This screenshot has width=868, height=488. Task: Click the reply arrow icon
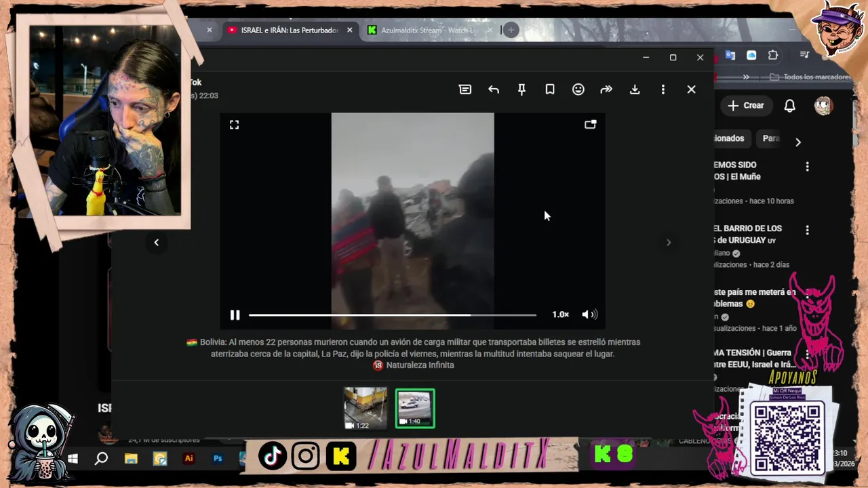click(494, 89)
